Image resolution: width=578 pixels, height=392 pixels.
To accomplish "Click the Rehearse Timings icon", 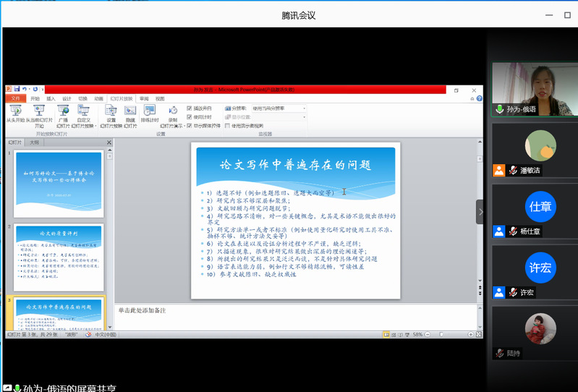I will [x=150, y=113].
